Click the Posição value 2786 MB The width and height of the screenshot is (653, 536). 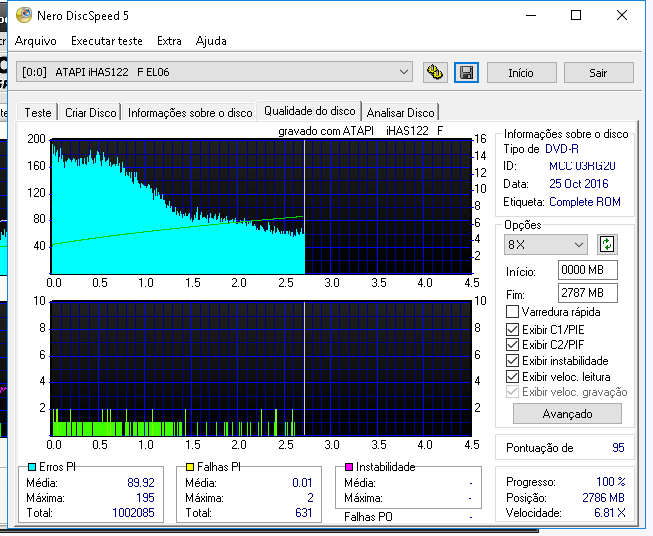(603, 497)
